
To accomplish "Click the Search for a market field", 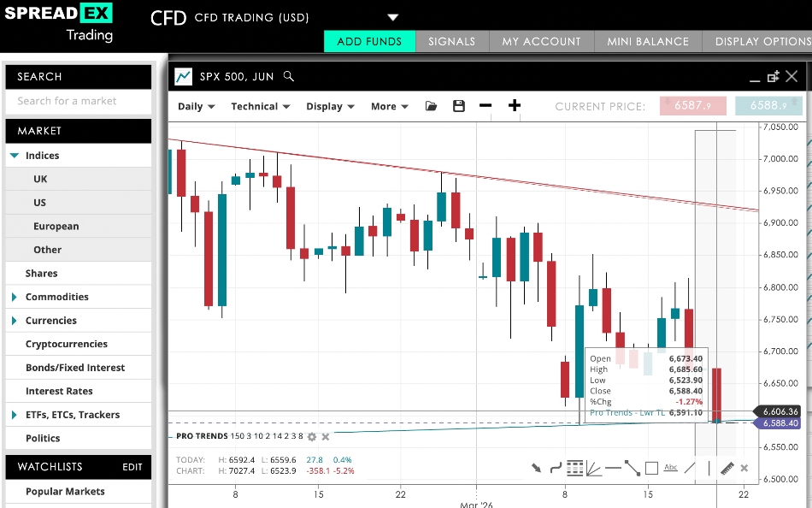I will [x=78, y=100].
